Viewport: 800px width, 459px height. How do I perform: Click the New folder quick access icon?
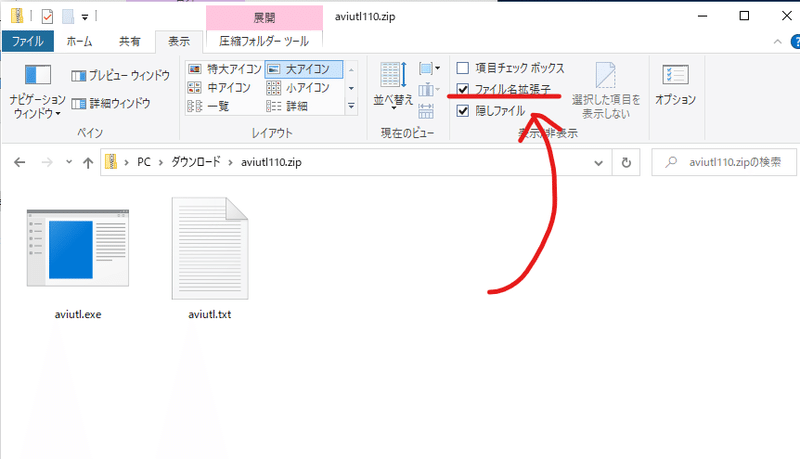[68, 17]
